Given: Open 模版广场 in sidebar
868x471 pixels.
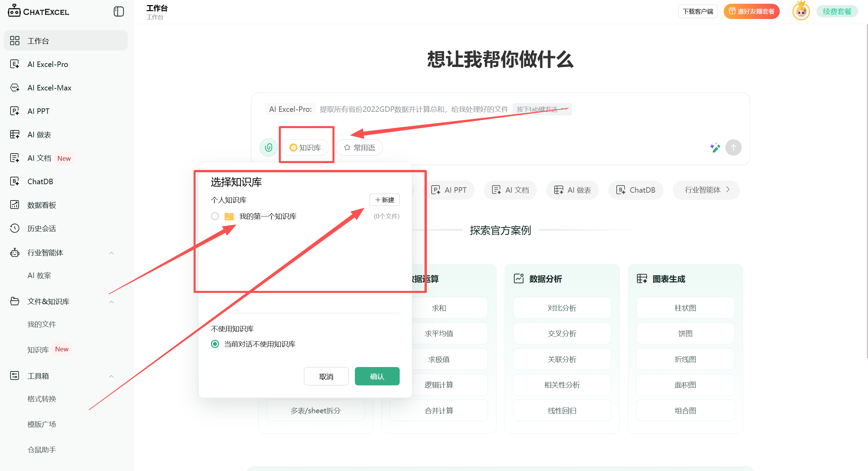Looking at the screenshot, I should click(x=41, y=424).
